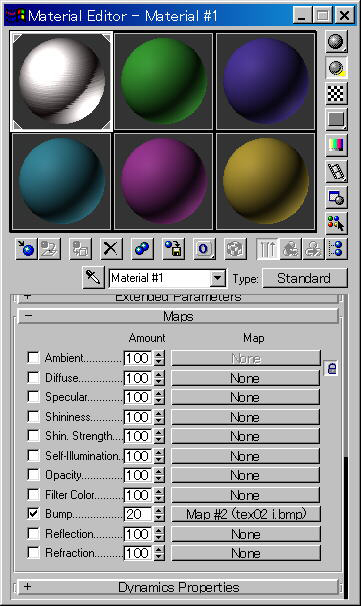Screen dimensions: 361x606
Task: Click Select by Material icon
Action: click(x=336, y=223)
